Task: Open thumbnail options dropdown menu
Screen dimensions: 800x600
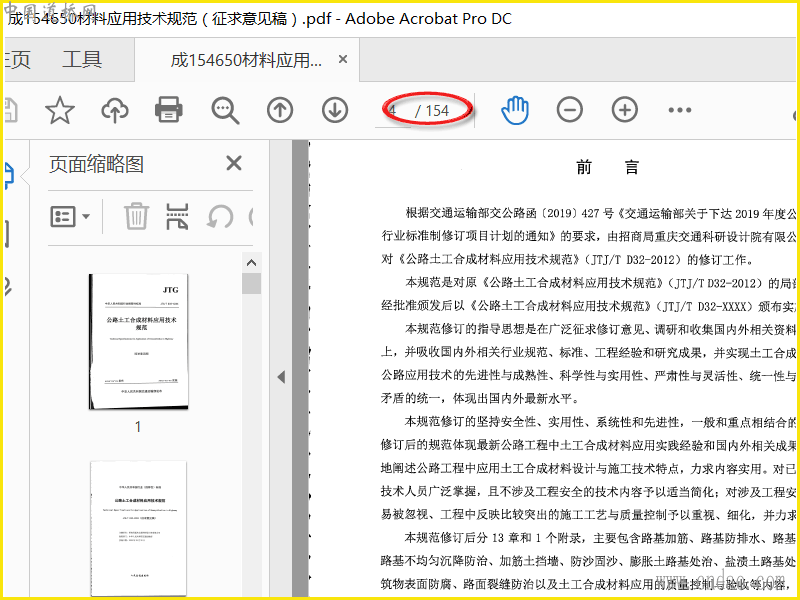Action: 70,217
